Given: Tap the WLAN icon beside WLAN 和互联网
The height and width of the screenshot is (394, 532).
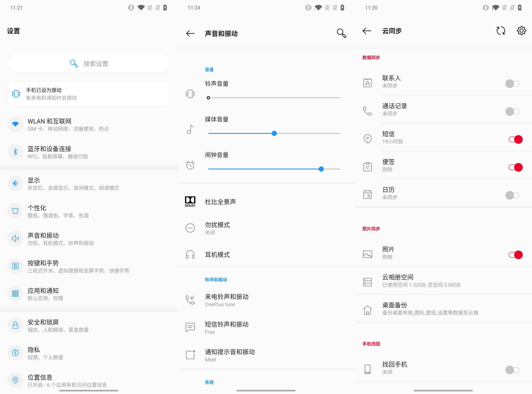Looking at the screenshot, I should [15, 124].
